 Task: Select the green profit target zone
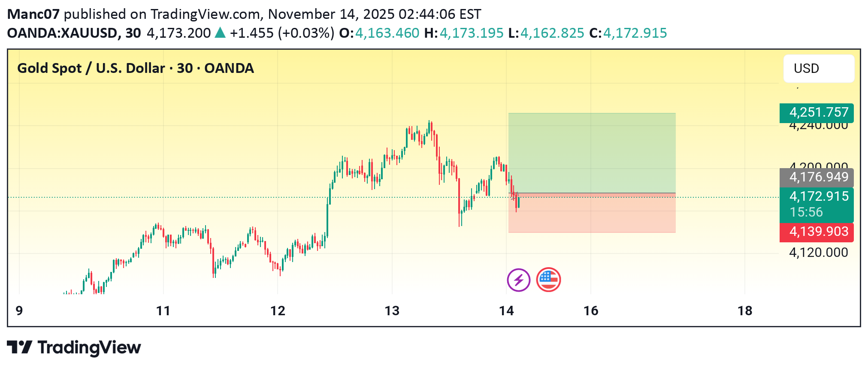click(x=592, y=153)
